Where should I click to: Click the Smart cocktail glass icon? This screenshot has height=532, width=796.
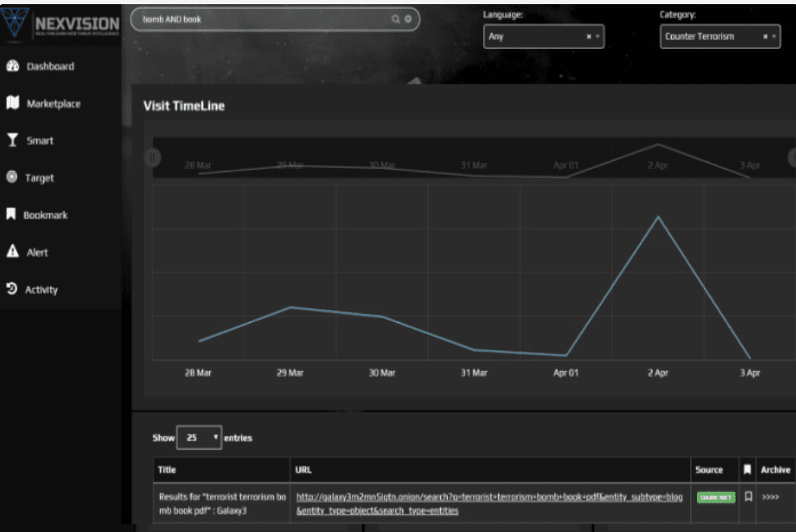point(12,140)
